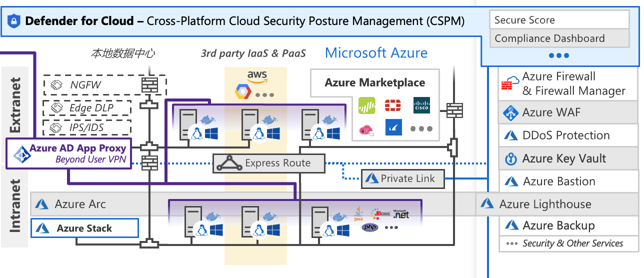Click the AWS logo
This screenshot has width=644, height=278.
[257, 76]
